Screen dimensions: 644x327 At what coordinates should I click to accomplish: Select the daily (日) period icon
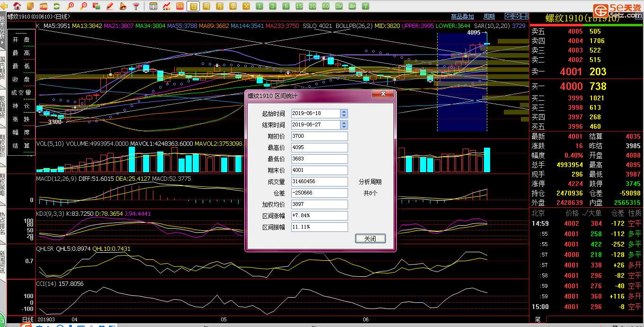click(x=193, y=6)
